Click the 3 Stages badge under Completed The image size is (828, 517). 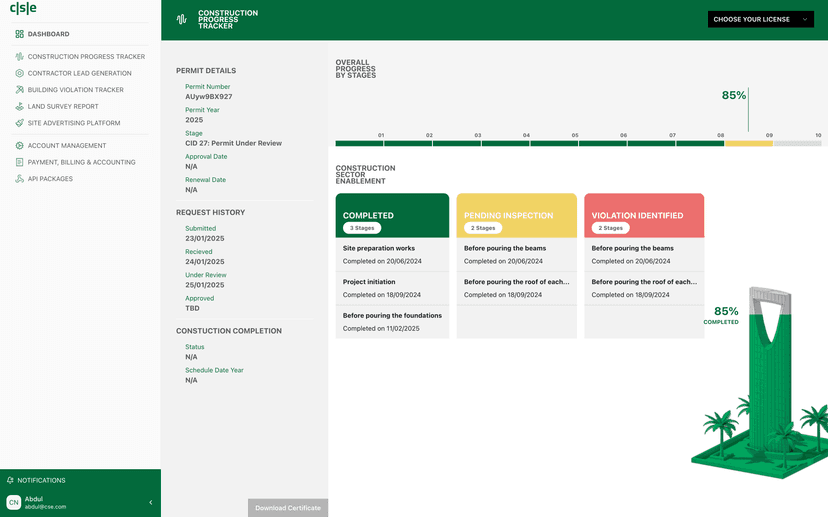[x=362, y=228]
